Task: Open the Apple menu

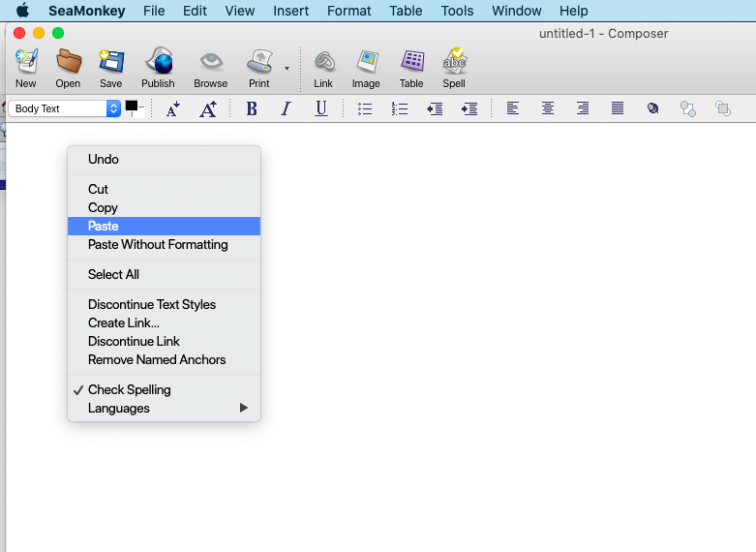Action: click(x=22, y=10)
